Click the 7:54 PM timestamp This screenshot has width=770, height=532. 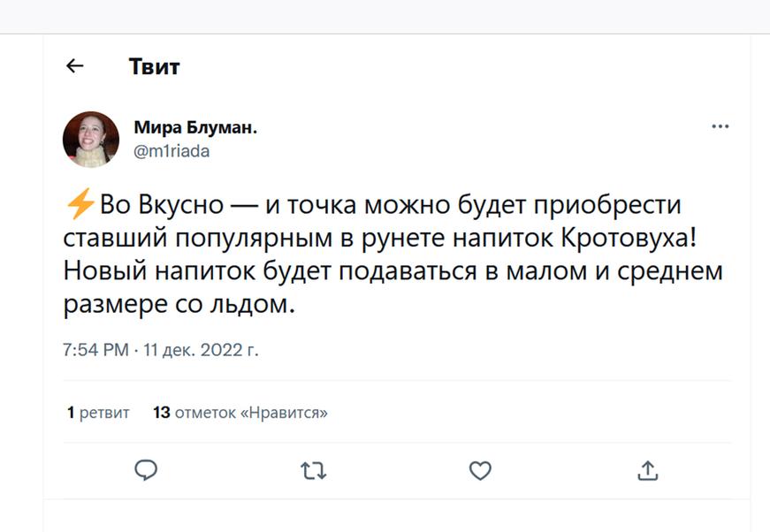tap(95, 350)
